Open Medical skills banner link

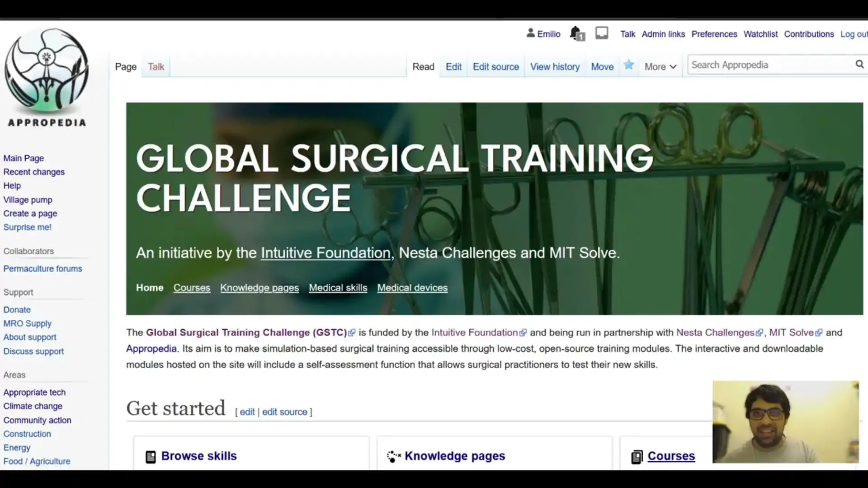(x=338, y=288)
